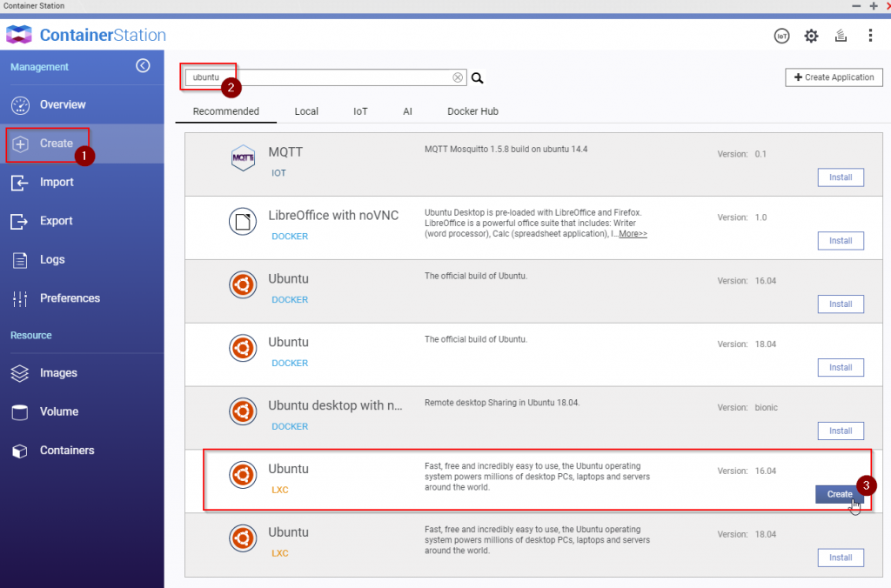Click the Create Application button
Image resolution: width=891 pixels, height=588 pixels.
[834, 77]
